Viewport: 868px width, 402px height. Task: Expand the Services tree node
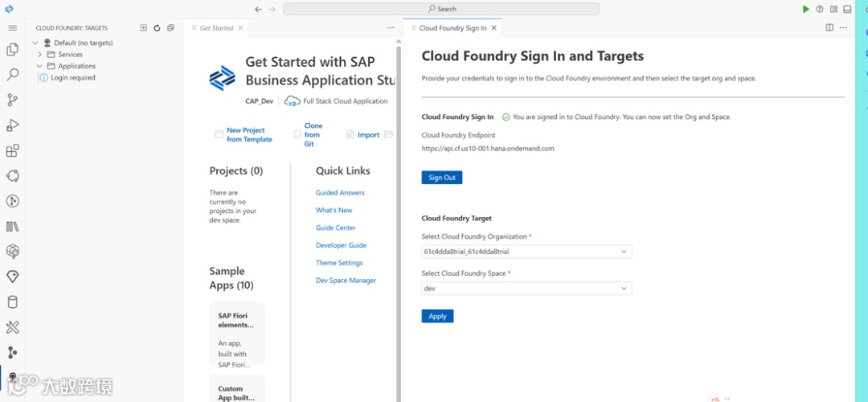pos(40,55)
